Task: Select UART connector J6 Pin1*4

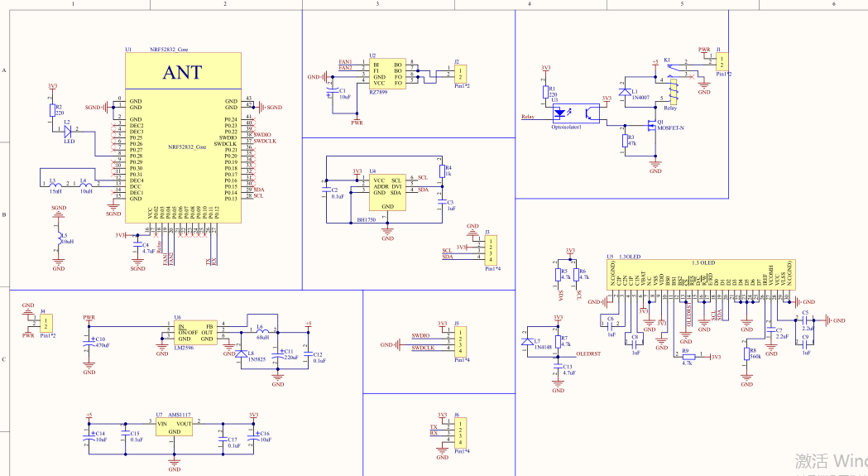Action: [460, 433]
